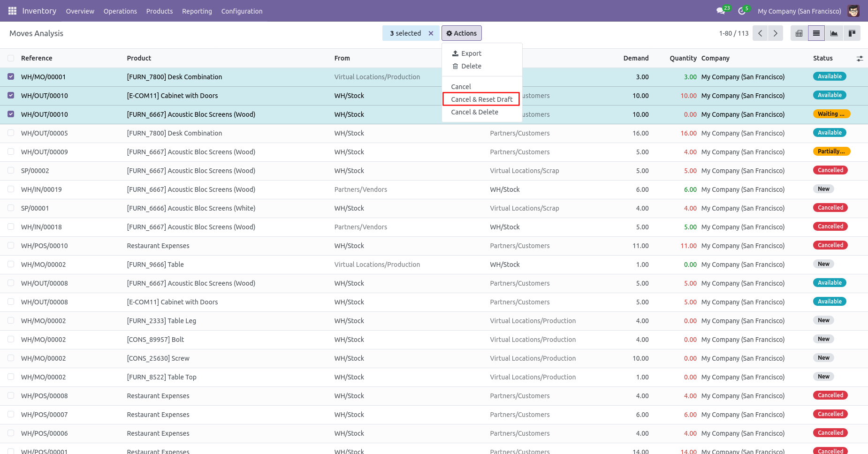Switch to list view icon
The image size is (868, 454).
coord(816,33)
